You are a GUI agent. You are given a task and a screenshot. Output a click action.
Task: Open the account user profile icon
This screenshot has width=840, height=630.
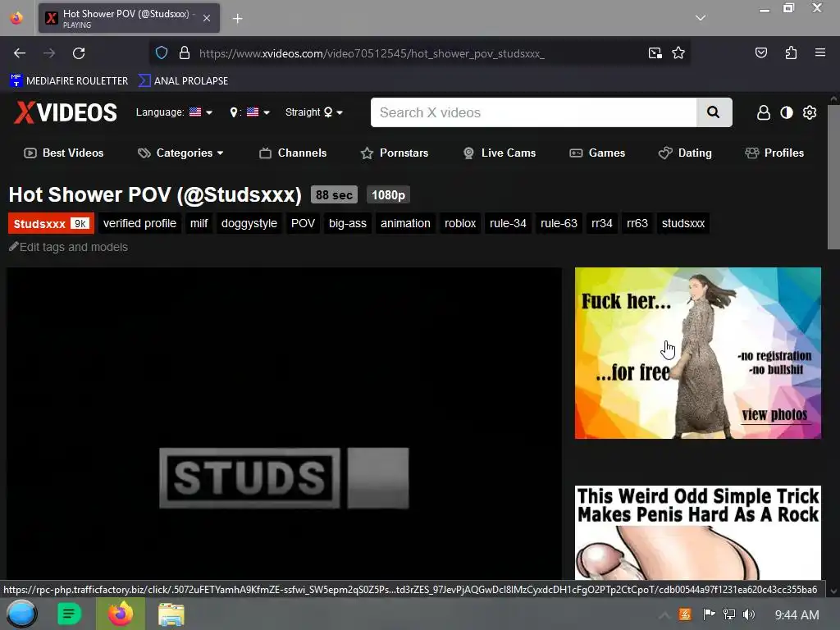764,112
